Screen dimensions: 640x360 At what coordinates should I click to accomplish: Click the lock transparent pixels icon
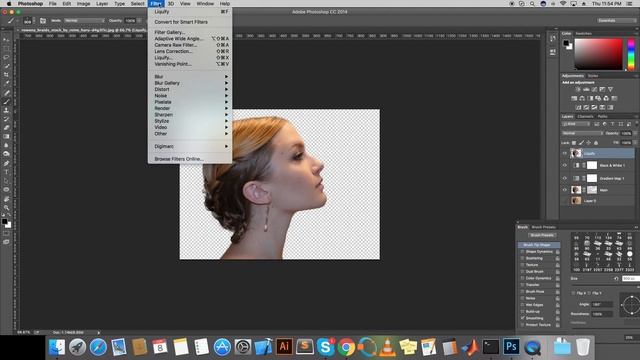coord(574,143)
